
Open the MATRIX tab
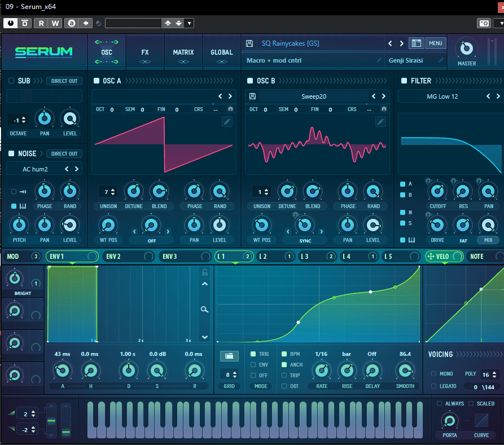point(183,52)
